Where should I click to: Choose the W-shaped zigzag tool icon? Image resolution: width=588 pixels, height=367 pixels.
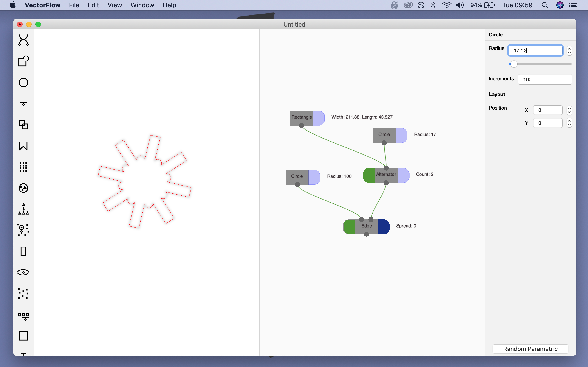point(23,146)
